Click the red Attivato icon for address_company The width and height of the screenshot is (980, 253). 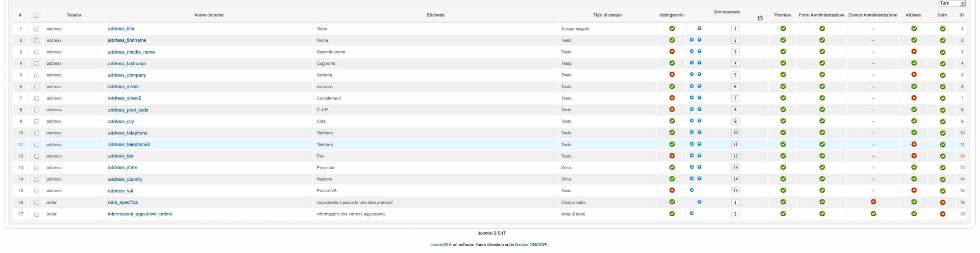[x=914, y=75]
